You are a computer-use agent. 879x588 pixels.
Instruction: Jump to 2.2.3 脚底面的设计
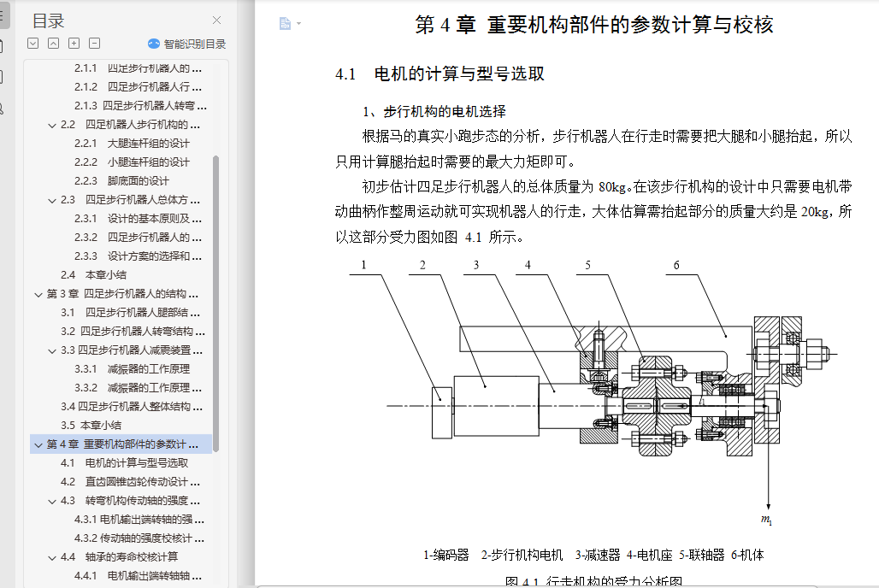click(121, 181)
